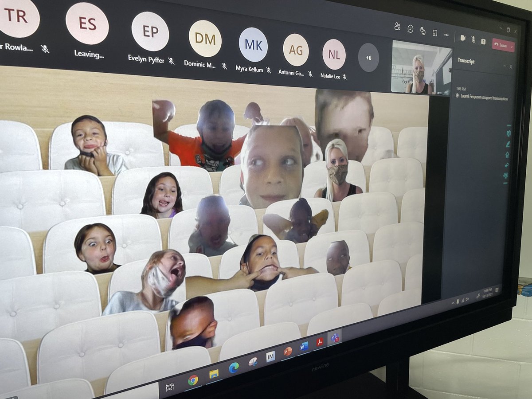Show the +6 overflow participants
This screenshot has height=399, width=532.
tap(368, 58)
